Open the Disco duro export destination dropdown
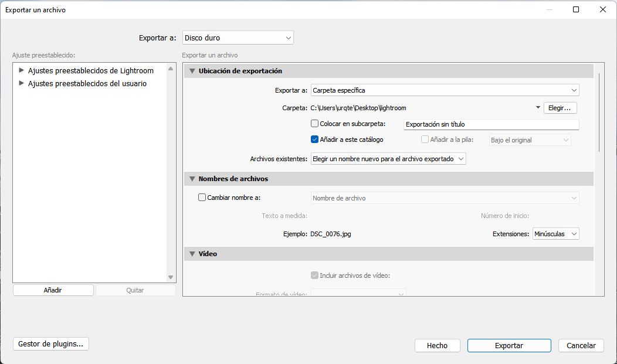Viewport: 617px width, 364px height. [238, 38]
